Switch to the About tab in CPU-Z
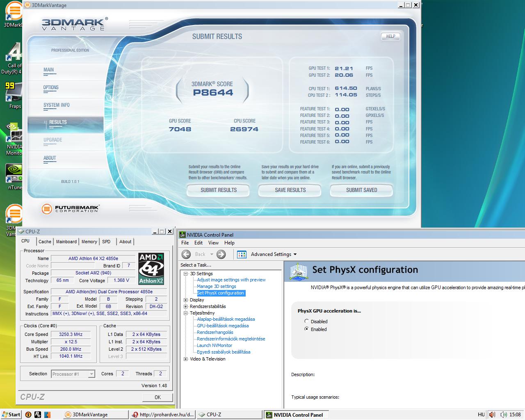Image resolution: width=525 pixels, height=420 pixels. click(126, 242)
